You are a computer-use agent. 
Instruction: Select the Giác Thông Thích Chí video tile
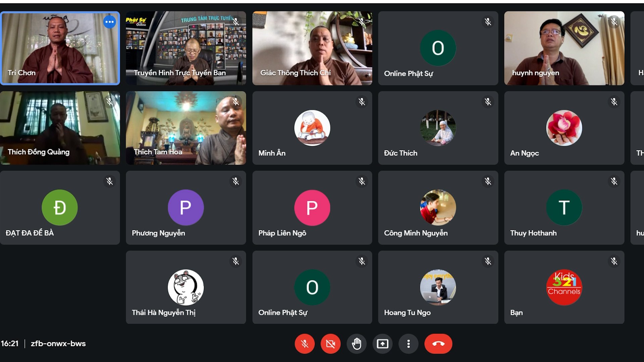[312, 49]
